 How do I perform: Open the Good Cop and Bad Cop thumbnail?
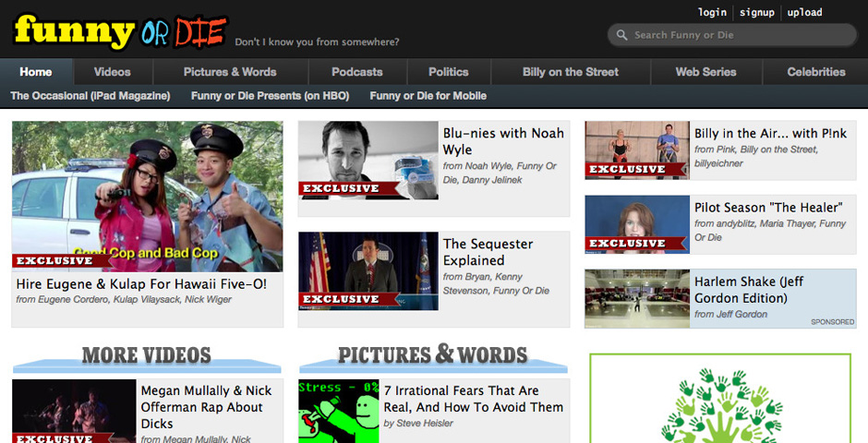[147, 197]
